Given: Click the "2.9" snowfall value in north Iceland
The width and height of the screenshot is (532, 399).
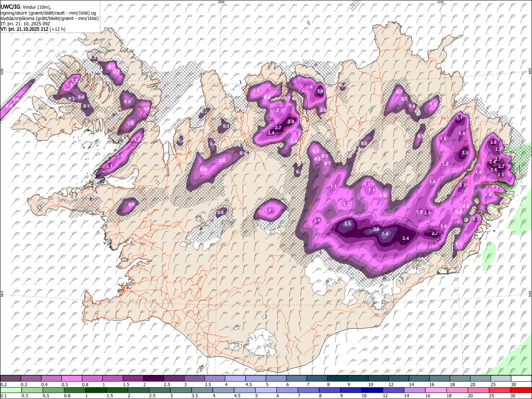Looking at the screenshot, I should click(x=291, y=121).
